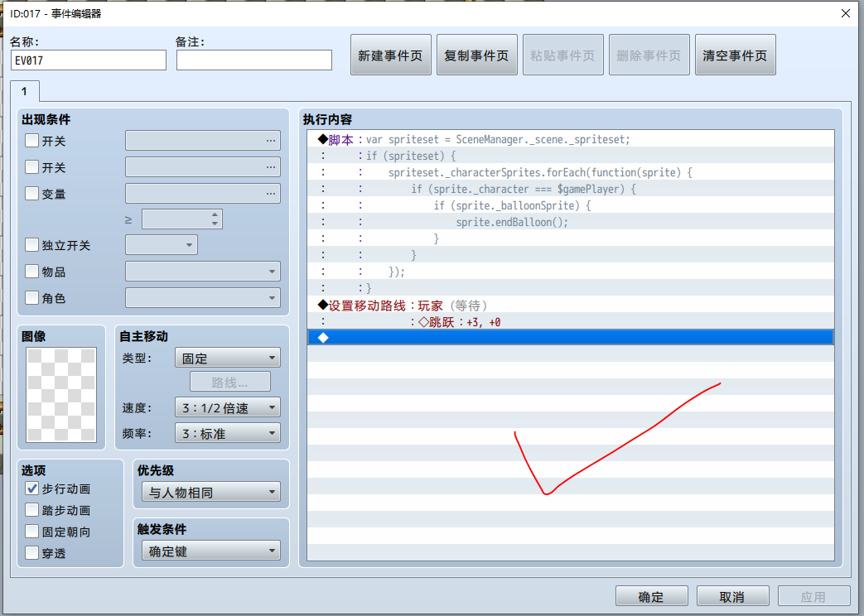Click the 新建事件页 button
Image resolution: width=864 pixels, height=616 pixels.
point(390,55)
